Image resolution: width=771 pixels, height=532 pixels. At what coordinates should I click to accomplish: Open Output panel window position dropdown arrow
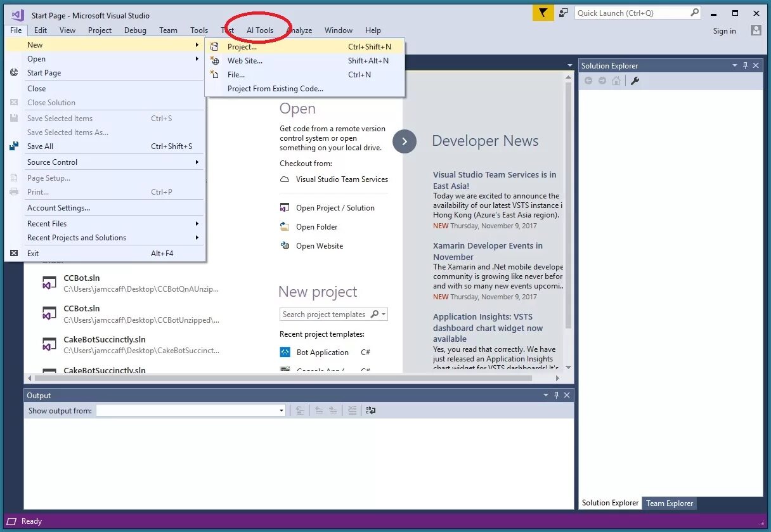coord(546,395)
